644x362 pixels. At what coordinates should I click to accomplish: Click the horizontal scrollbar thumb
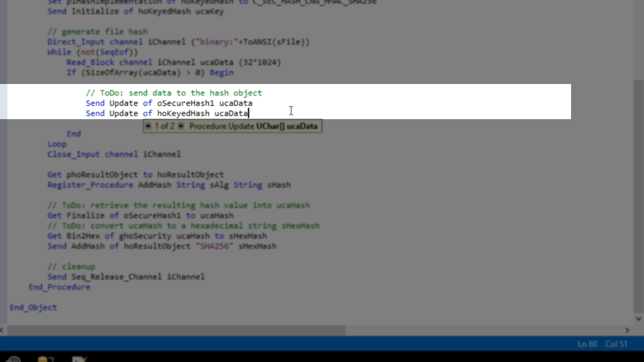tap(176, 330)
